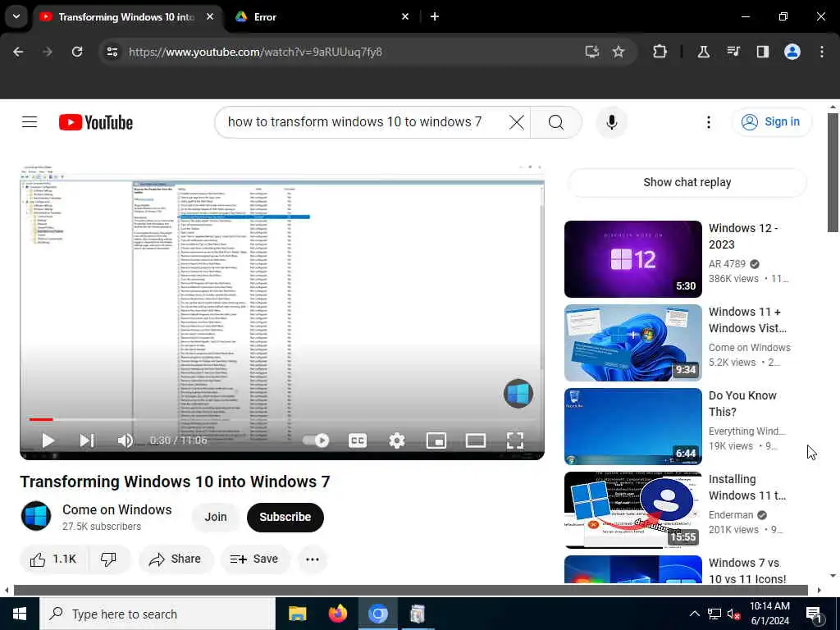Enter full screen video mode
Viewport: 840px width, 630px height.
click(x=515, y=441)
